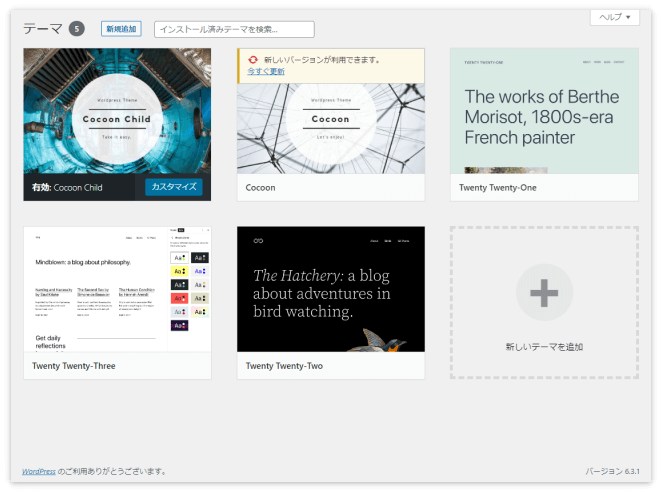
Task: Click the Twenty Twenty-Three theme name
Action: click(74, 366)
